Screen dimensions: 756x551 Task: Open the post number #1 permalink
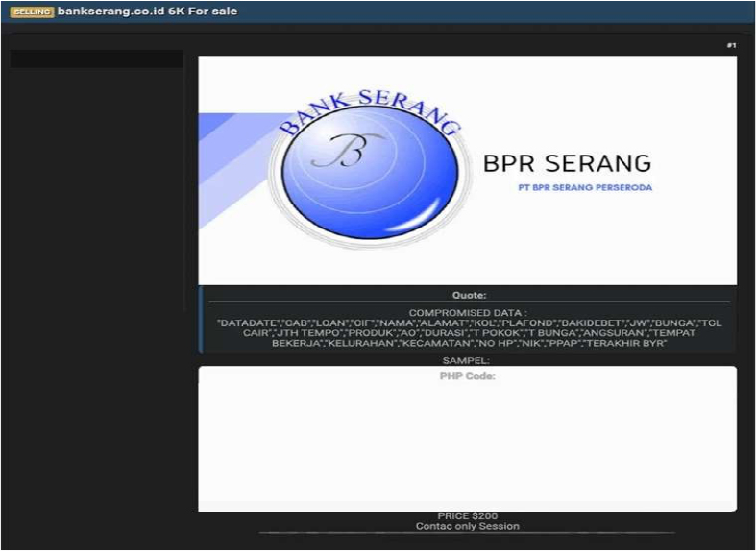click(x=731, y=45)
